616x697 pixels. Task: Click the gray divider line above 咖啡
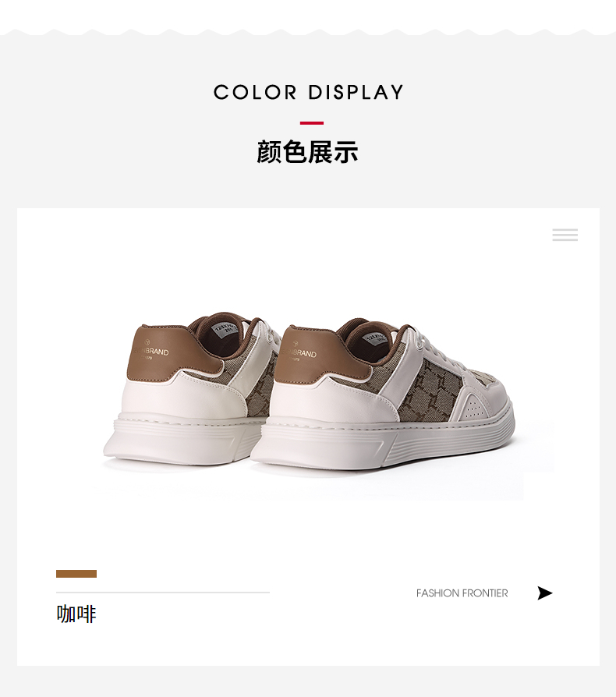163,592
